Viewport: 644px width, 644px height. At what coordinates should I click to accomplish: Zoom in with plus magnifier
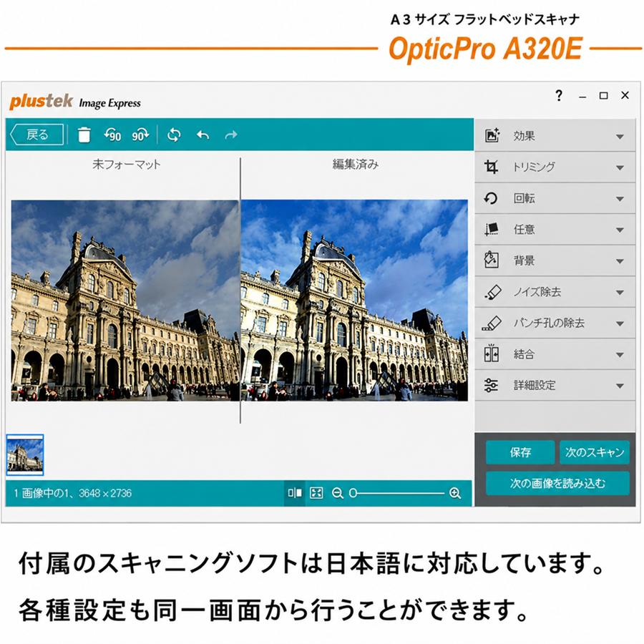point(454,493)
